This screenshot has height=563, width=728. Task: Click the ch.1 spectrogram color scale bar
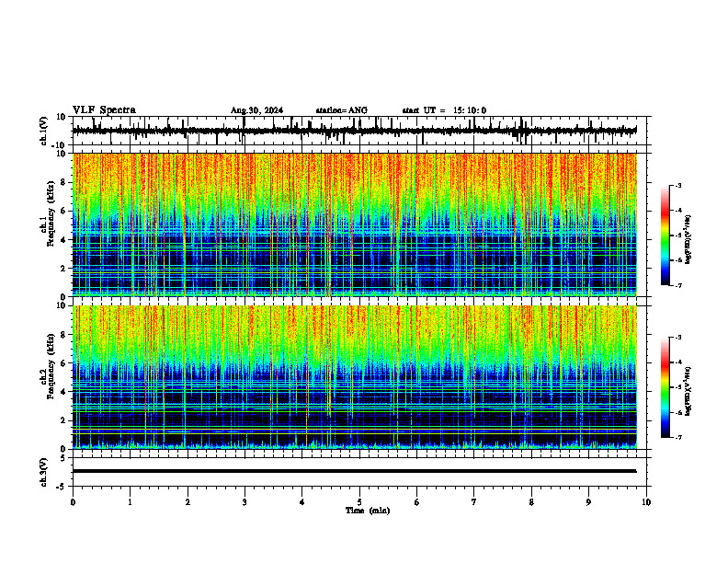point(665,236)
